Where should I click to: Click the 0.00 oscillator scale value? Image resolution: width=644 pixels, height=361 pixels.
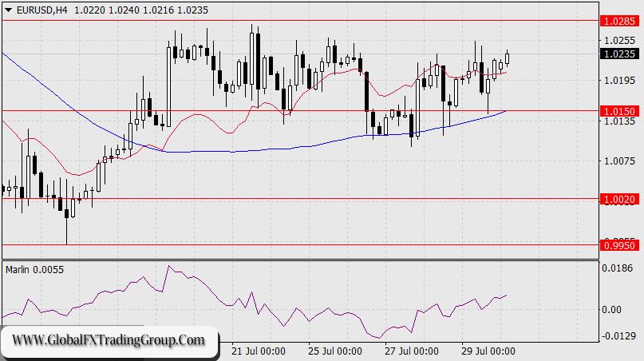[611, 310]
